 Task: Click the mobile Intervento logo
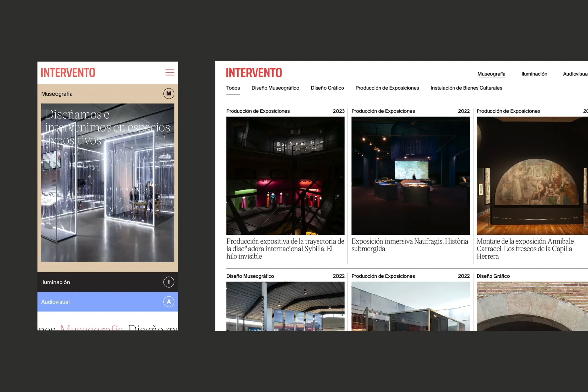(68, 73)
